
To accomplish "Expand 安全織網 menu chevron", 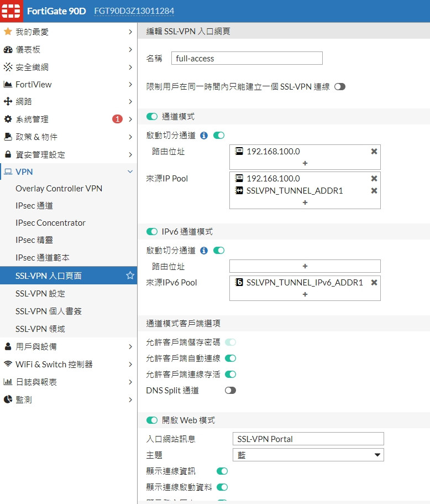I will 130,67.
